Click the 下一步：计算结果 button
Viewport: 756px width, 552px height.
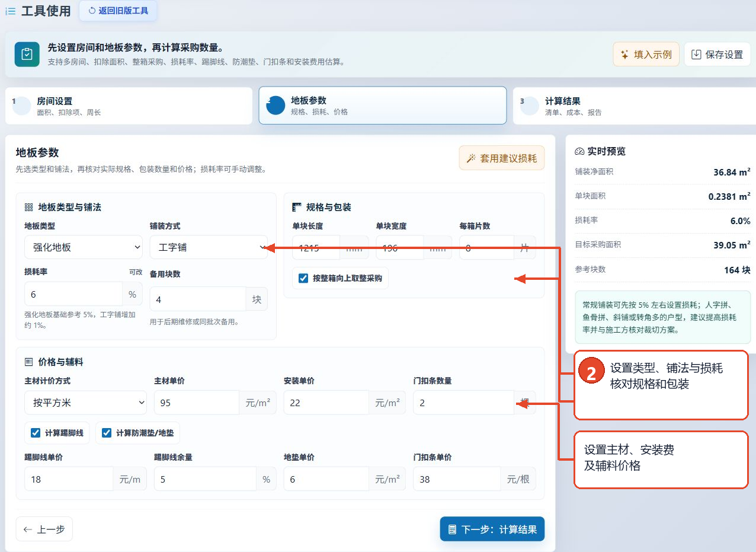pos(492,529)
